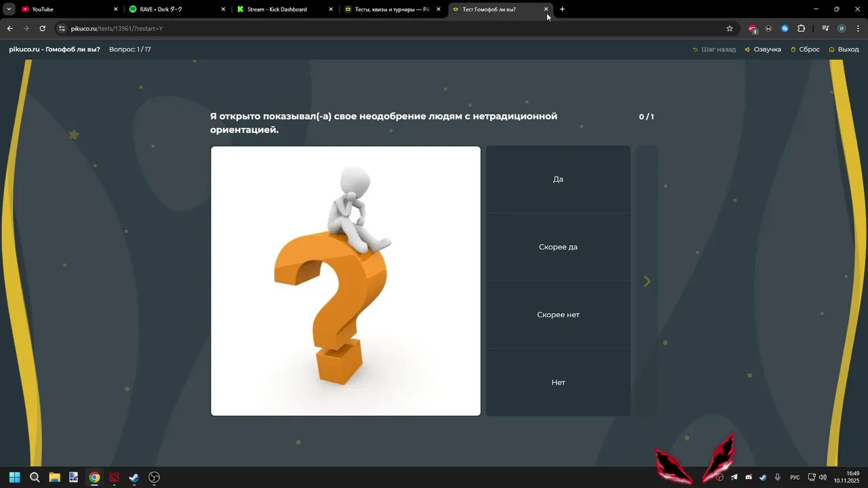Reload the current page
The height and width of the screenshot is (488, 868).
click(42, 28)
